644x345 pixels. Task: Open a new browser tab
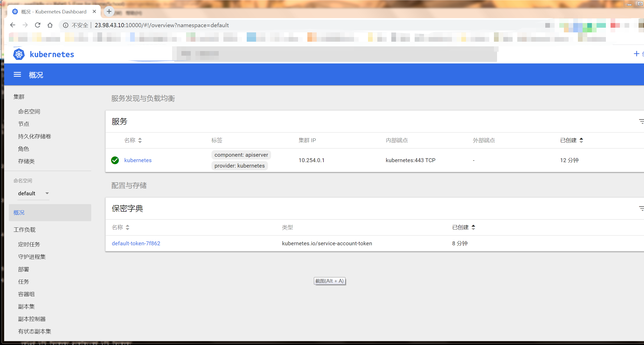[109, 11]
